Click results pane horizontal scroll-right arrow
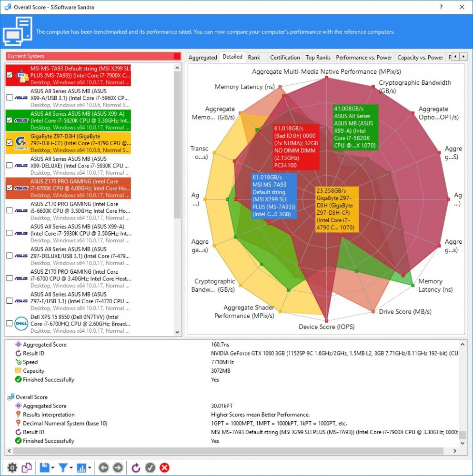This screenshot has height=476, width=473. pos(455,451)
